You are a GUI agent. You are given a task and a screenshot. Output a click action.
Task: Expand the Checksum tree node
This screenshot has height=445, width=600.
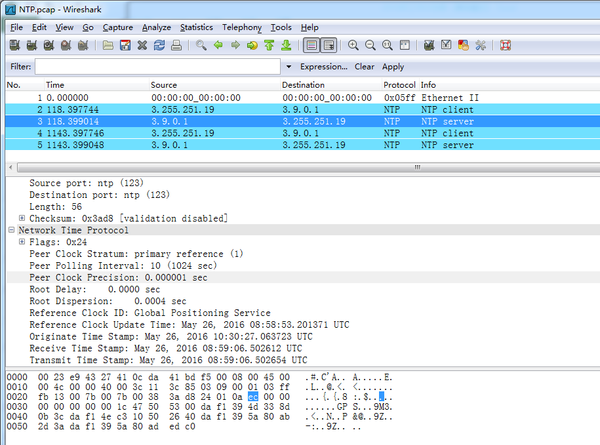[22, 218]
